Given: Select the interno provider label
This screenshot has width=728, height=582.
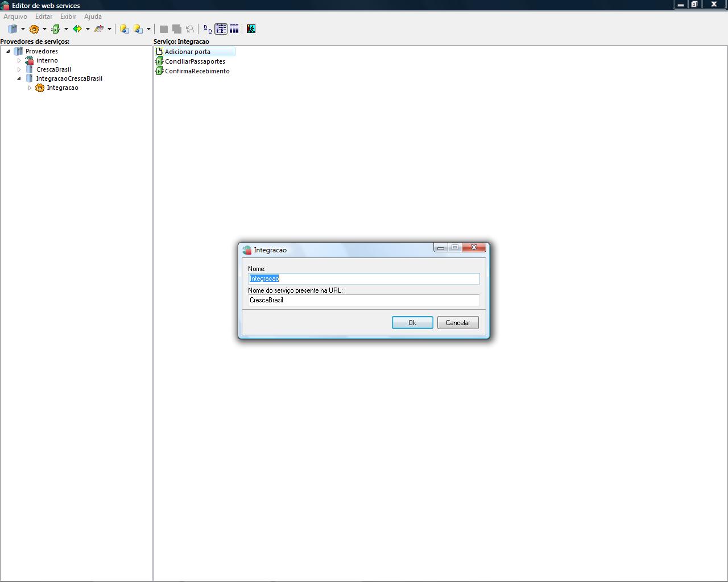Looking at the screenshot, I should click(x=47, y=60).
